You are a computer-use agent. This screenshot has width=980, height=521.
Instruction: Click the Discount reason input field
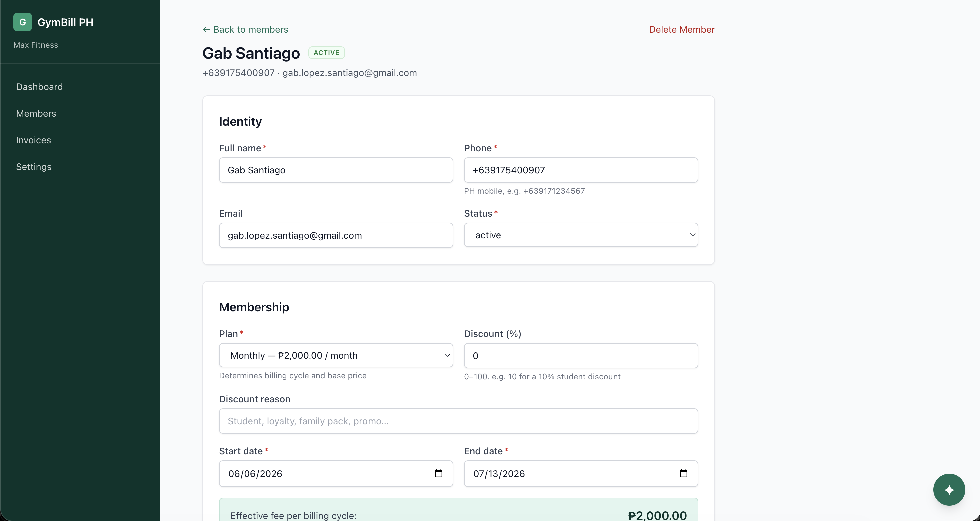click(x=458, y=421)
